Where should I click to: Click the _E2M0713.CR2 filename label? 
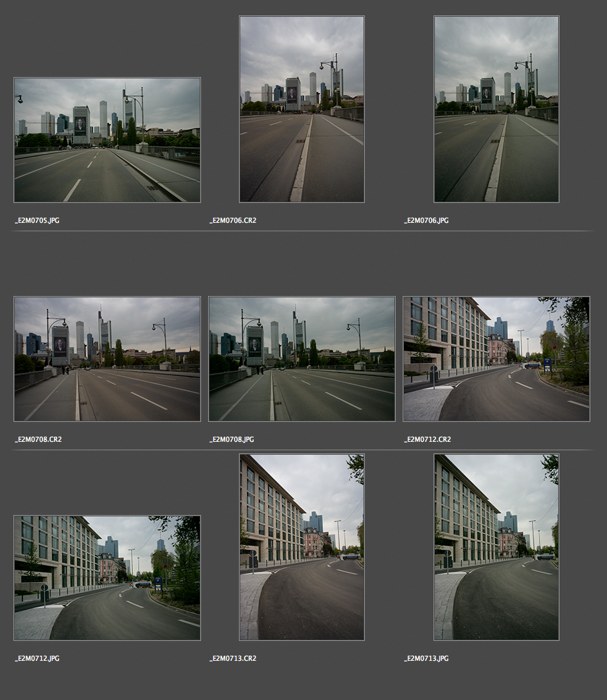(x=233, y=659)
